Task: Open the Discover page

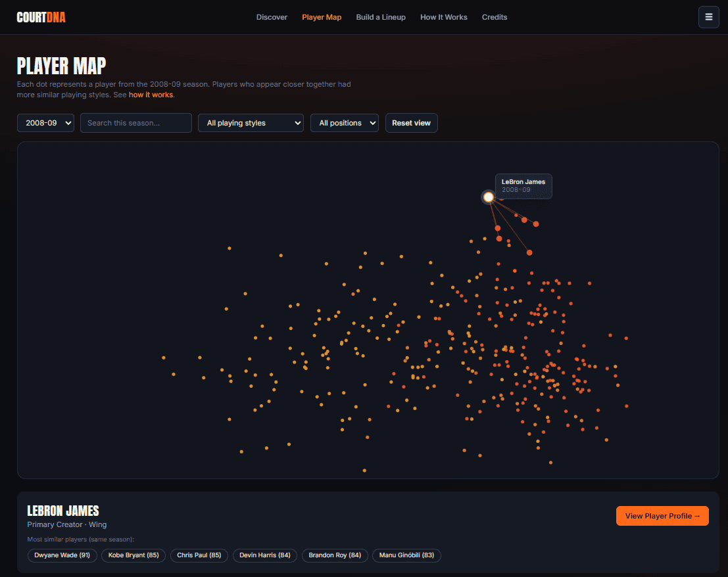Action: [x=272, y=17]
